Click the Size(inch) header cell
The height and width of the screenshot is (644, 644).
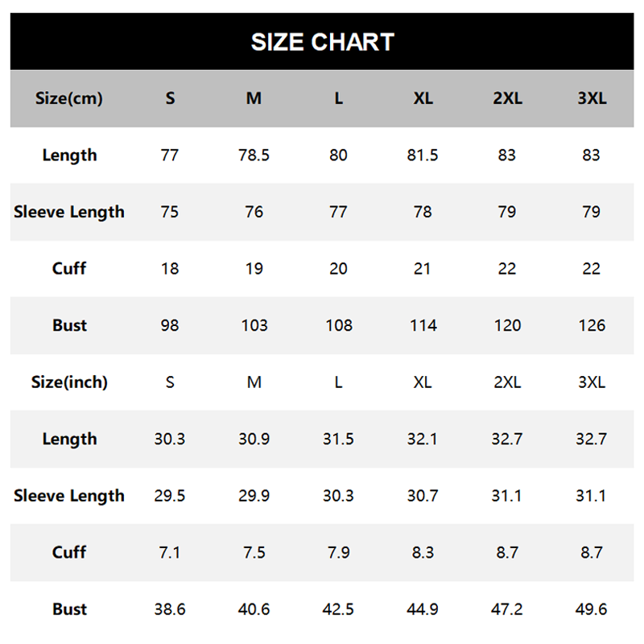(x=69, y=382)
